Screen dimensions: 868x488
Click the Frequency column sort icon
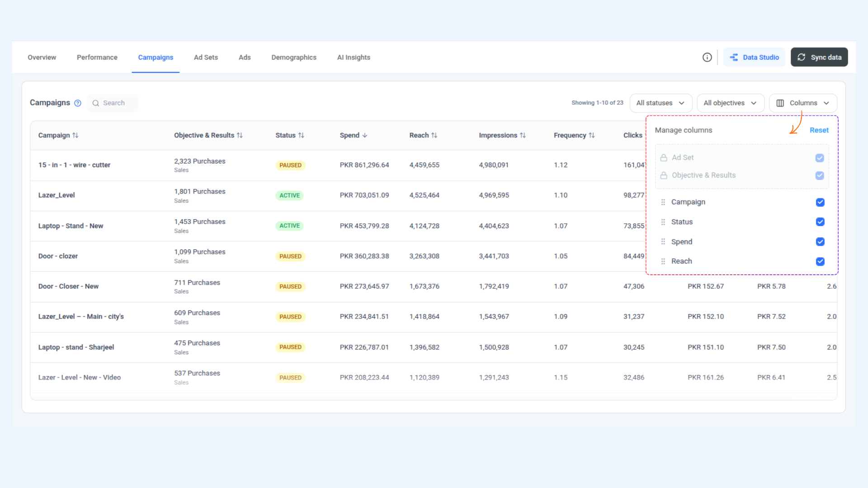[x=592, y=135]
